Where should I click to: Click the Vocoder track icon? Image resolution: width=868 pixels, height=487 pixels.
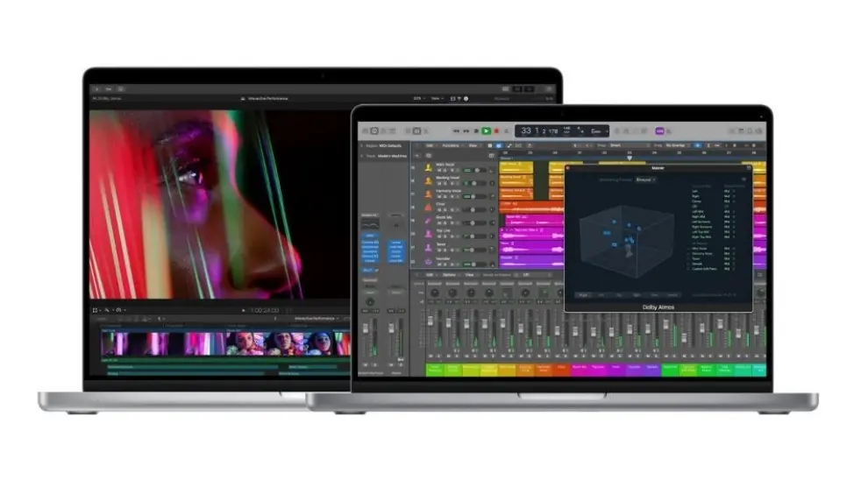pyautogui.click(x=429, y=261)
